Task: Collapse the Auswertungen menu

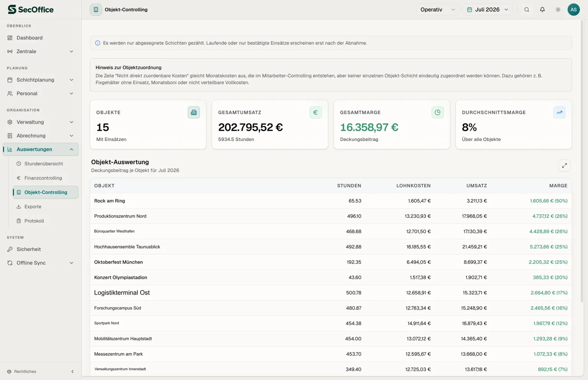Action: point(41,149)
